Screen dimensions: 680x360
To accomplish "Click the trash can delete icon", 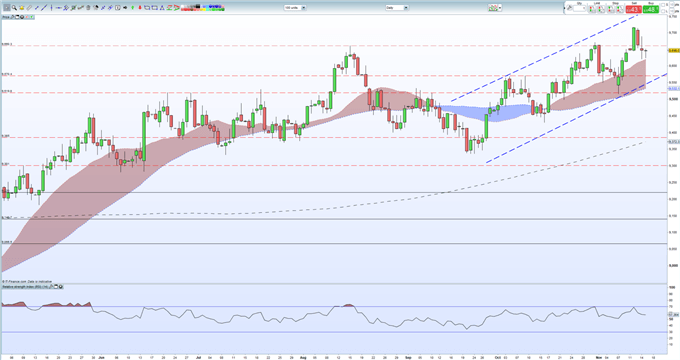I will (x=88, y=7).
